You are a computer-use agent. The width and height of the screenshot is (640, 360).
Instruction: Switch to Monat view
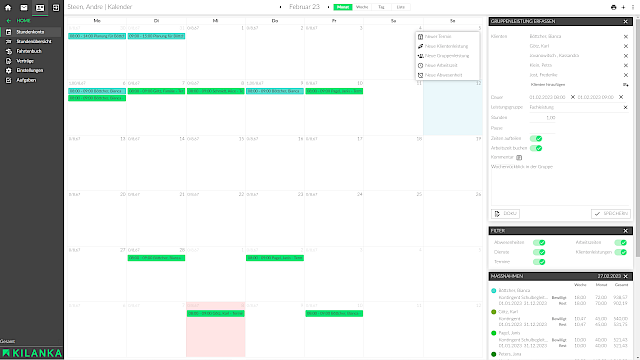343,7
